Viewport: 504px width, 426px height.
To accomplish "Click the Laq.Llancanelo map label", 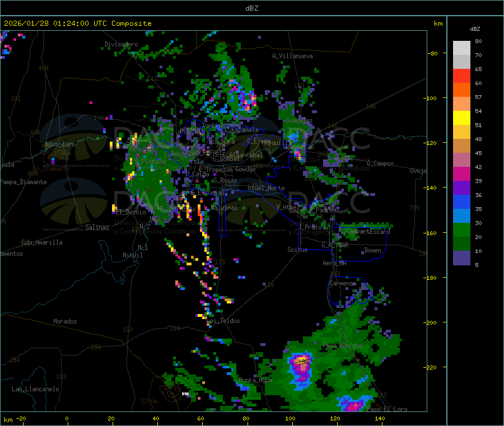I will (35, 389).
